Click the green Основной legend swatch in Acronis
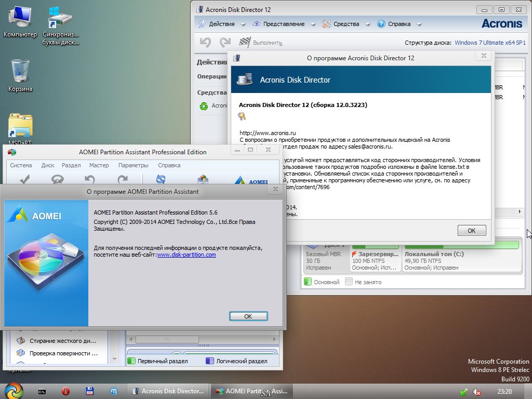The image size is (532, 399). [x=308, y=282]
